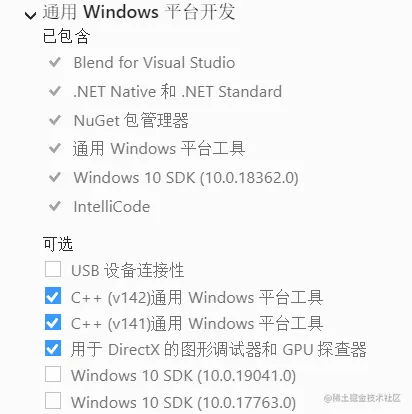Check Windows 10 SDK (10.0.19041.0) option
The height and width of the screenshot is (414, 412).
[53, 374]
